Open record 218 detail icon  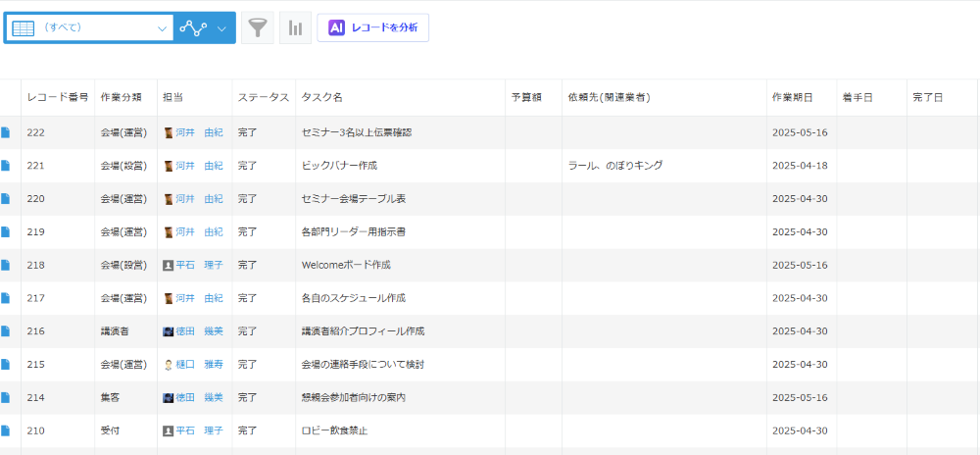(6, 265)
